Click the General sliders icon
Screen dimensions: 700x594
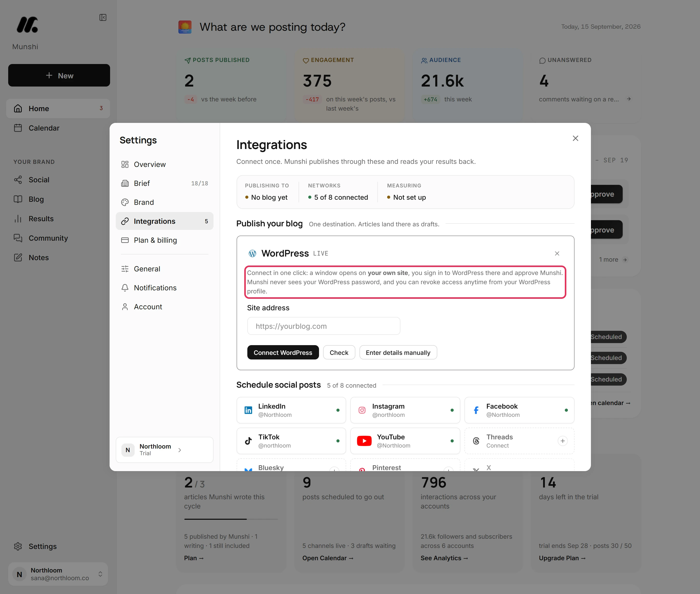click(x=125, y=269)
